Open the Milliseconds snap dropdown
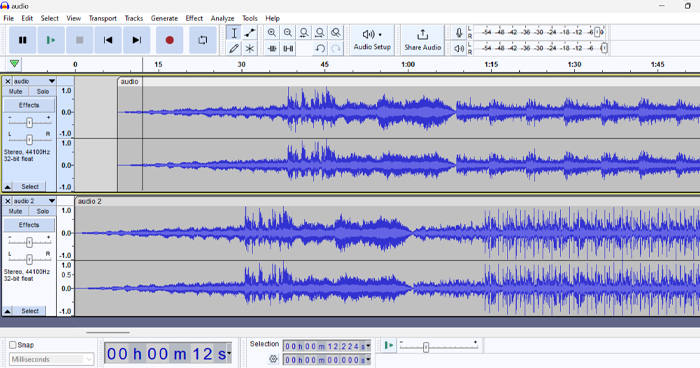This screenshot has height=368, width=700. [51, 359]
